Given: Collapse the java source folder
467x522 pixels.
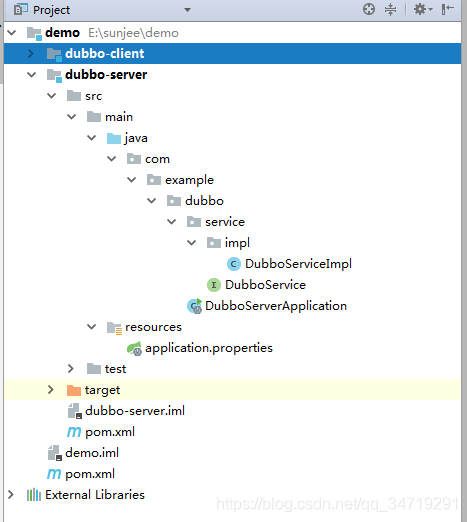Looking at the screenshot, I should tap(92, 138).
